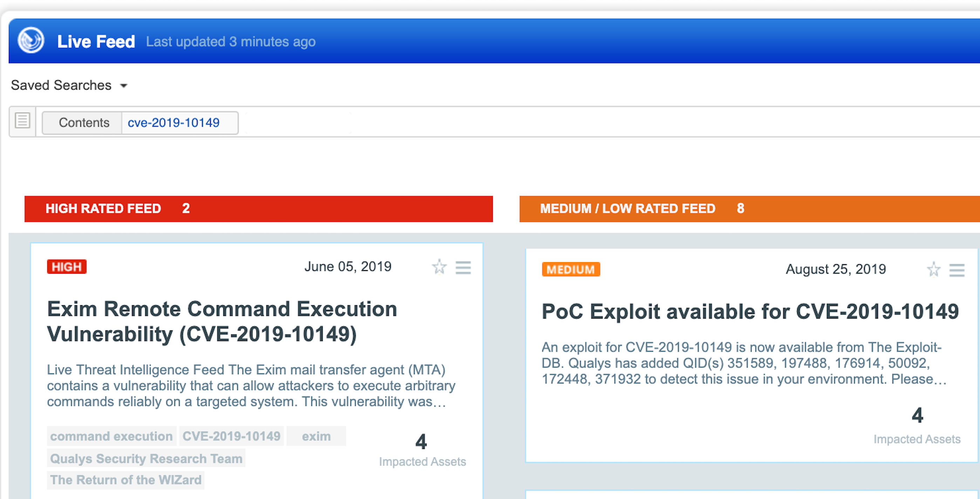Star the Exim Remote Command Execution card
Image resolution: width=980 pixels, height=499 pixels.
coord(439,267)
